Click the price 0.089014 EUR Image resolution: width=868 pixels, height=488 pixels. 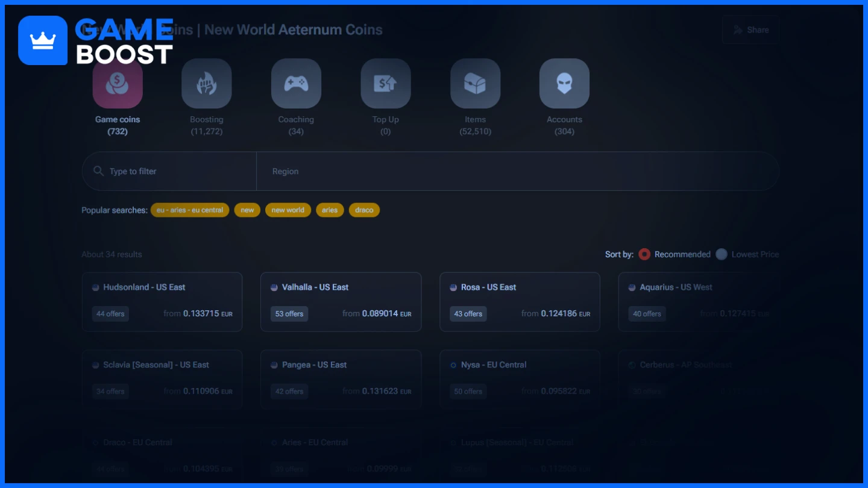tap(387, 314)
